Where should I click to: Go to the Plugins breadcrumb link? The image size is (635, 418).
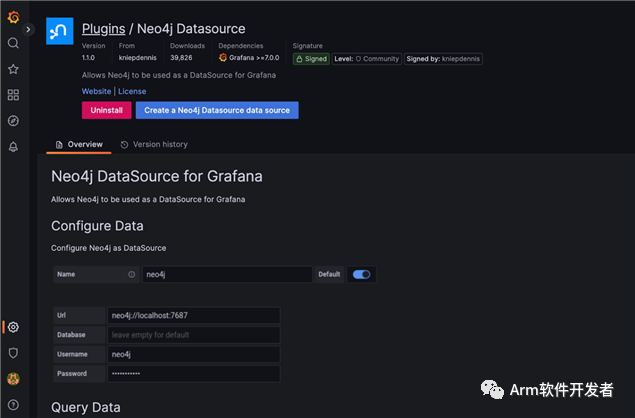[x=103, y=29]
